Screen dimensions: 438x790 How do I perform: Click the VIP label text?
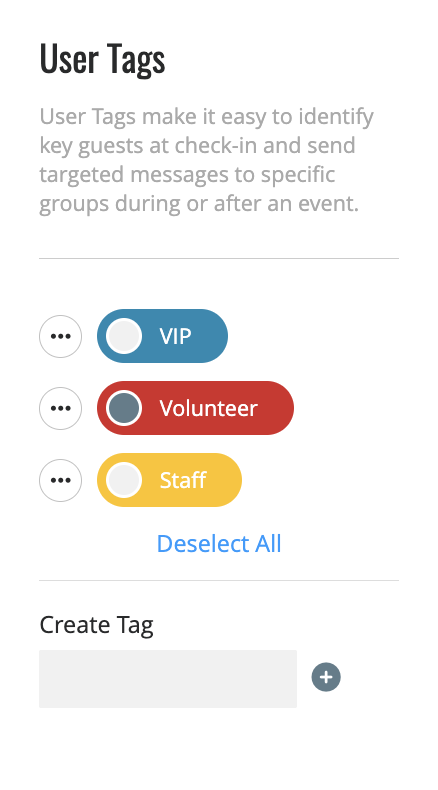point(175,336)
